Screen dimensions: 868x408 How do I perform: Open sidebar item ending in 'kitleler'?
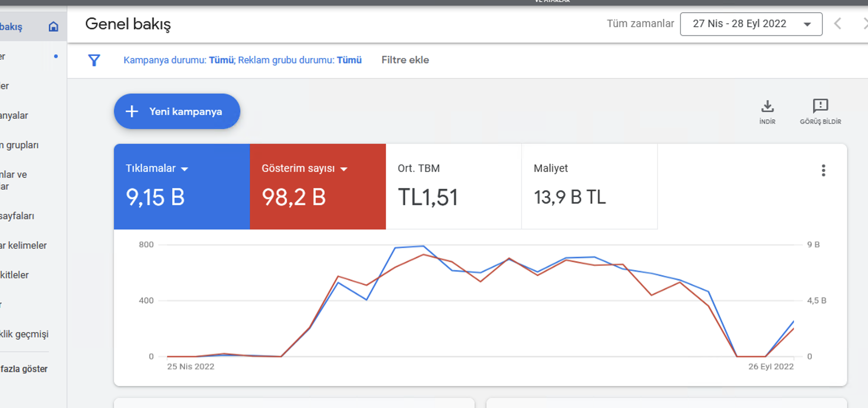14,275
